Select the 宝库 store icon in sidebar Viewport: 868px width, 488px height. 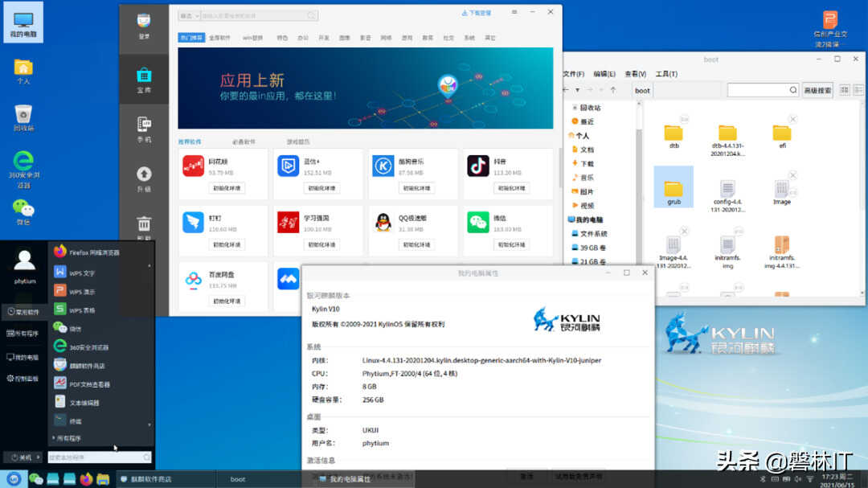[144, 80]
